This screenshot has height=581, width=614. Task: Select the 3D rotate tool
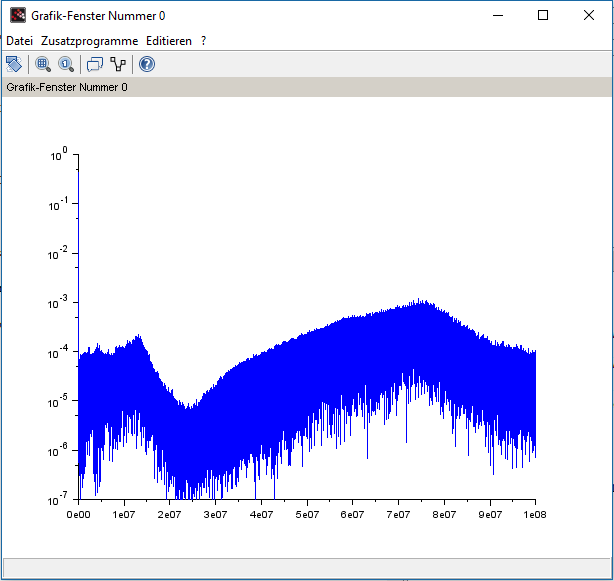click(x=14, y=64)
